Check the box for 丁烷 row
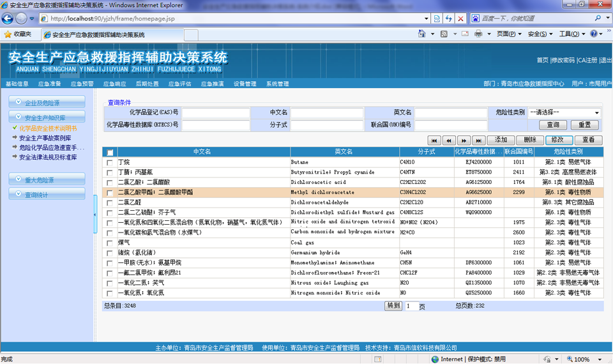The width and height of the screenshot is (613, 364). coord(110,163)
